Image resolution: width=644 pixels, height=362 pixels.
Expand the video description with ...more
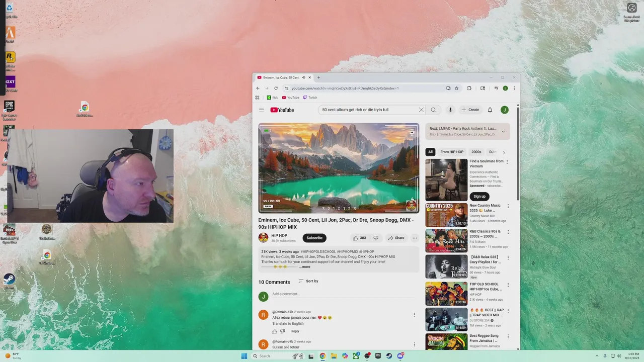coord(305,267)
